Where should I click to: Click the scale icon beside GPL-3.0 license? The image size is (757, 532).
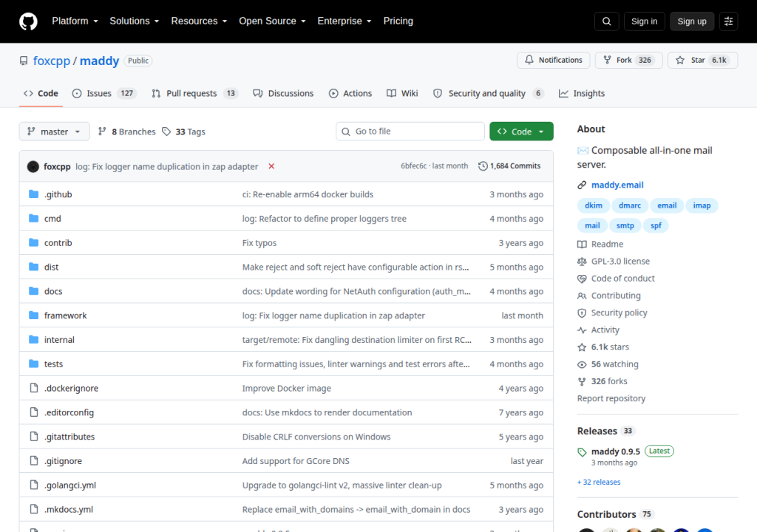click(582, 261)
